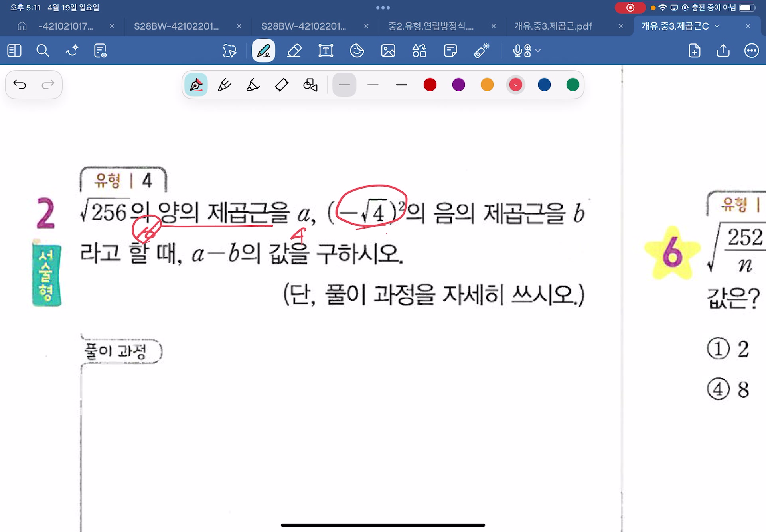Choose the ruler straight-line pen option
This screenshot has height=532, width=766.
[x=282, y=85]
